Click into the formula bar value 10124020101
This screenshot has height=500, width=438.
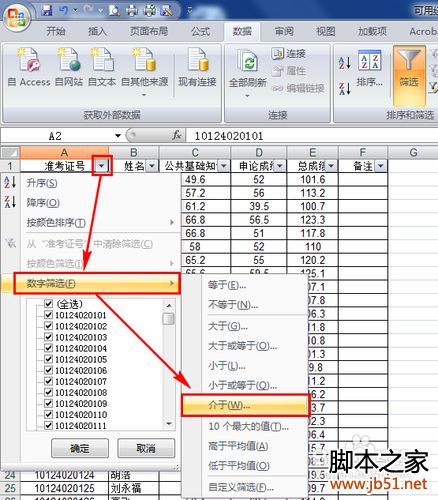coord(229,136)
